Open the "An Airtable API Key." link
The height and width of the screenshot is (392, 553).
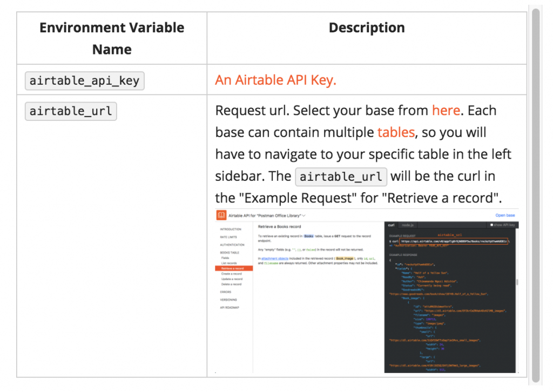point(275,80)
